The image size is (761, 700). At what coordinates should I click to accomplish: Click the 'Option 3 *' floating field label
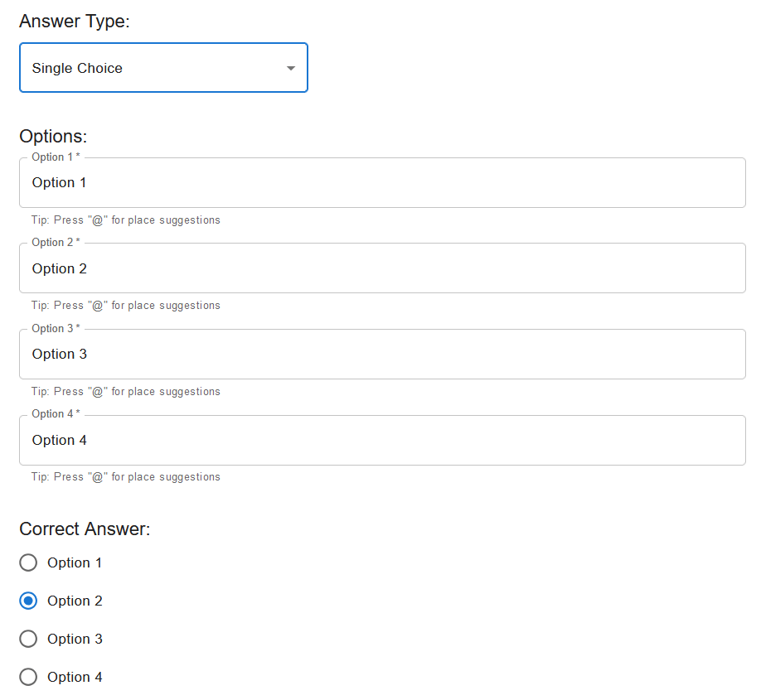(x=56, y=329)
